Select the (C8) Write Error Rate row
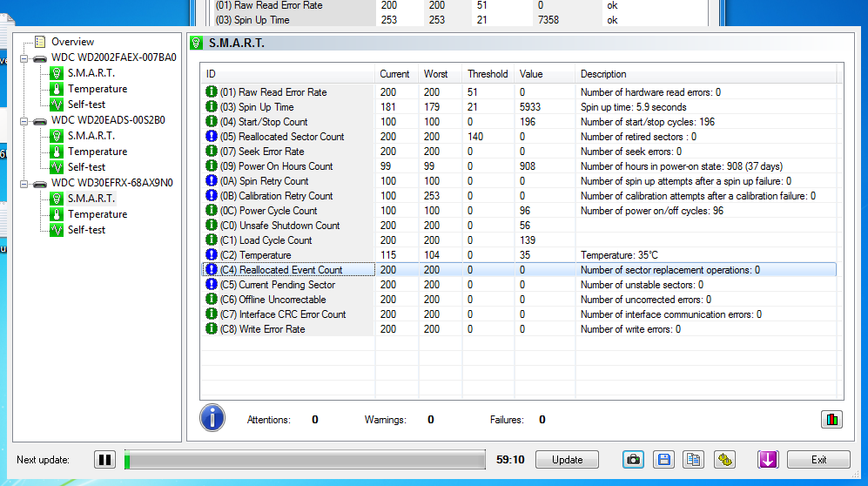868x486 pixels. coord(519,329)
